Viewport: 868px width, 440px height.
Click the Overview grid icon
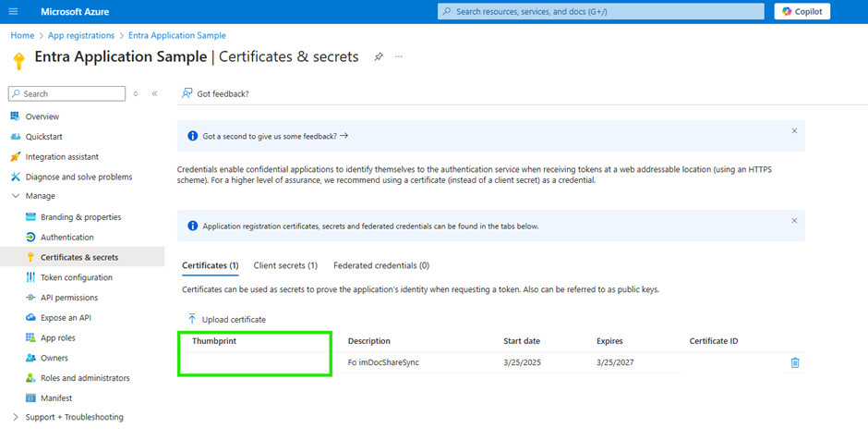coord(15,116)
